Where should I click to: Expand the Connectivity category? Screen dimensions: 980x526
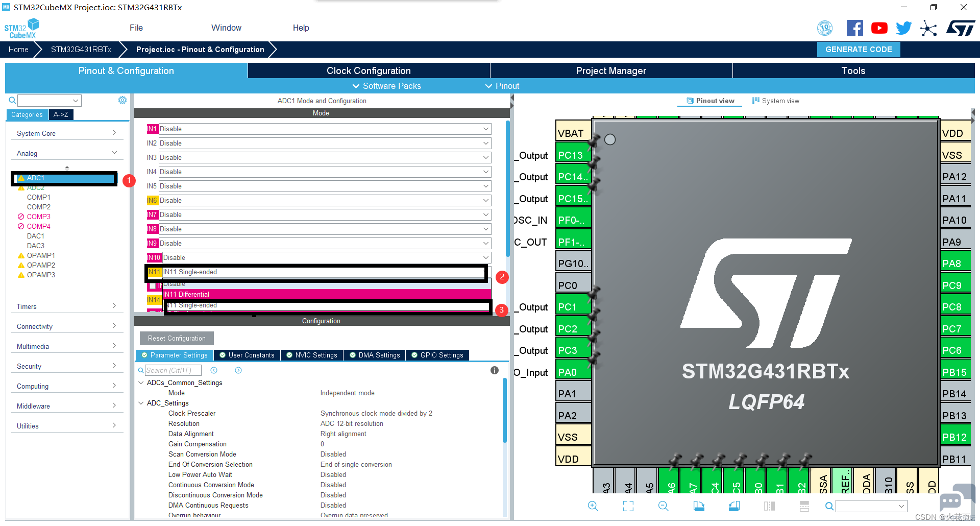tap(67, 326)
